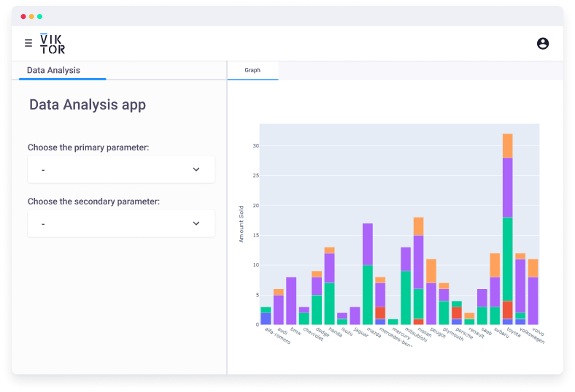Click the green maximize window dot
This screenshot has width=575, height=392.
tap(39, 16)
